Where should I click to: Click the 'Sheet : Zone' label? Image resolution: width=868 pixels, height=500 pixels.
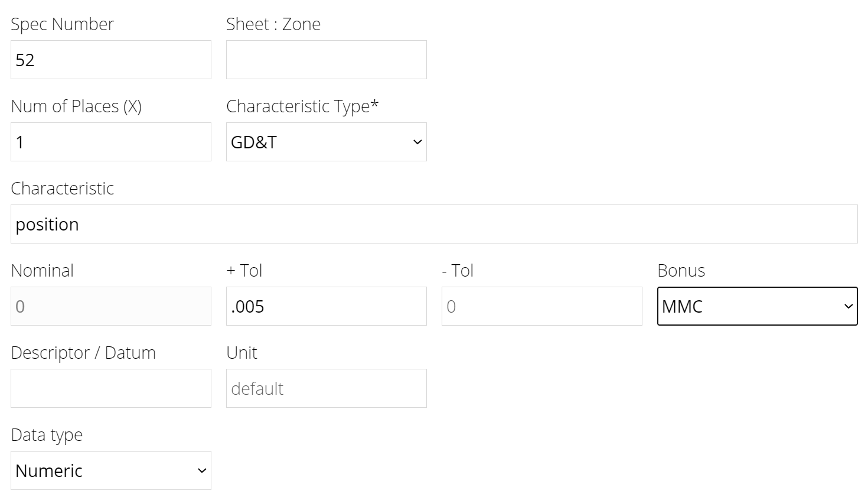[273, 24]
